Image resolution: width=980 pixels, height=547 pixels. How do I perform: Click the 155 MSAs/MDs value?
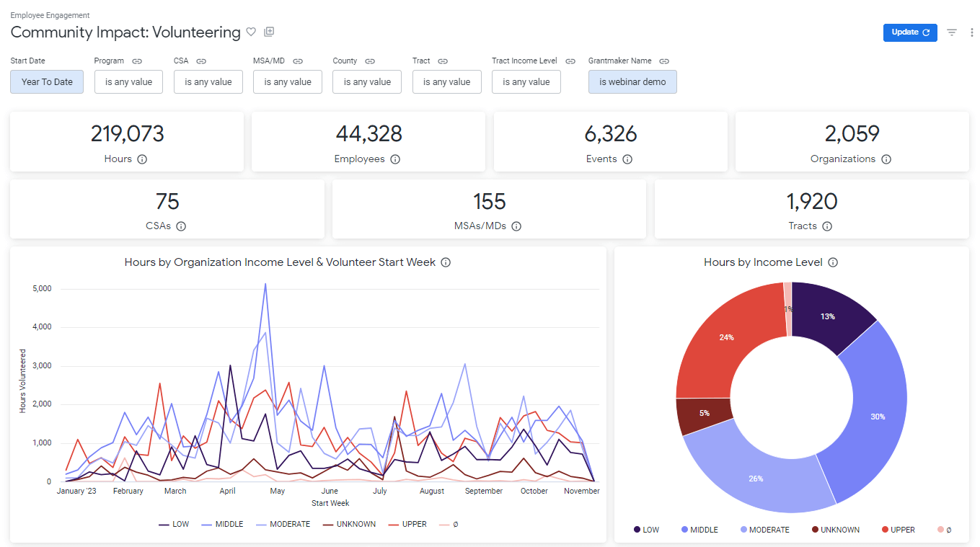pyautogui.click(x=489, y=201)
